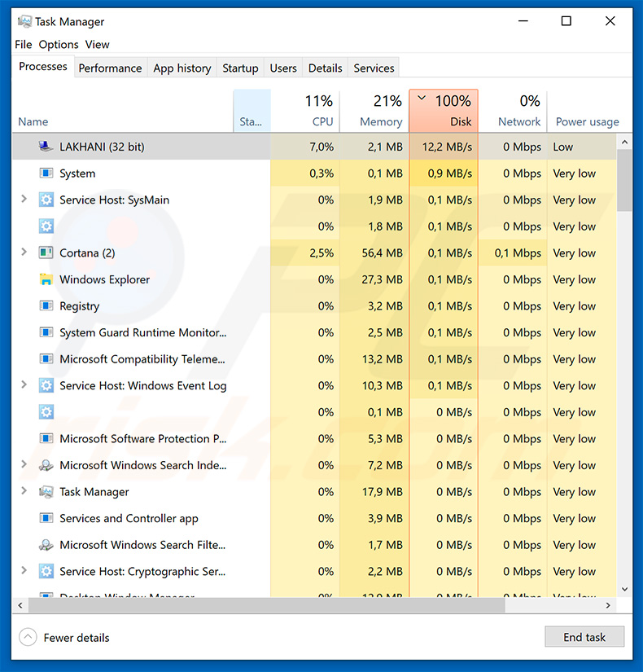The height and width of the screenshot is (672, 643).
Task: Select the LAKHANI (32 bit) process row
Action: [314, 147]
